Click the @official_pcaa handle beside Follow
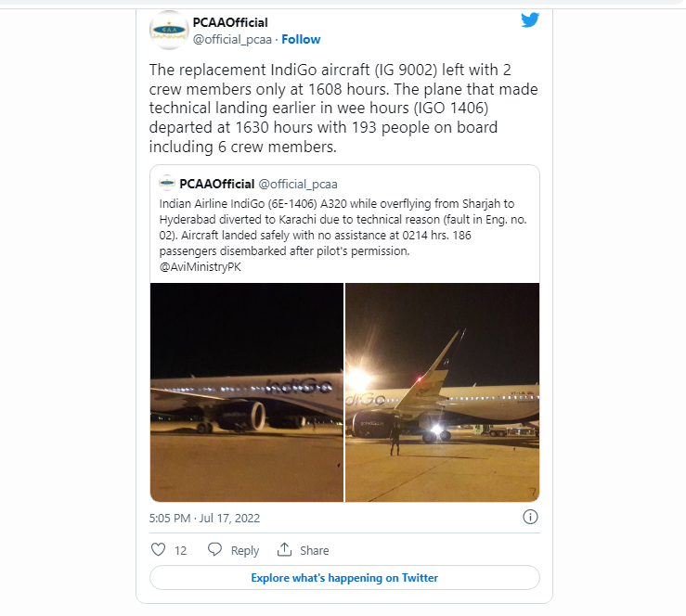 [x=232, y=39]
